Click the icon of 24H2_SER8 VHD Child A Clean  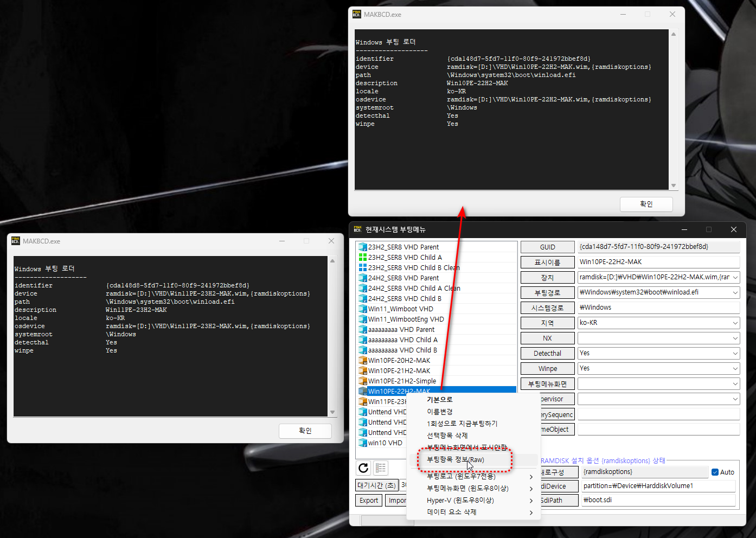tap(363, 289)
